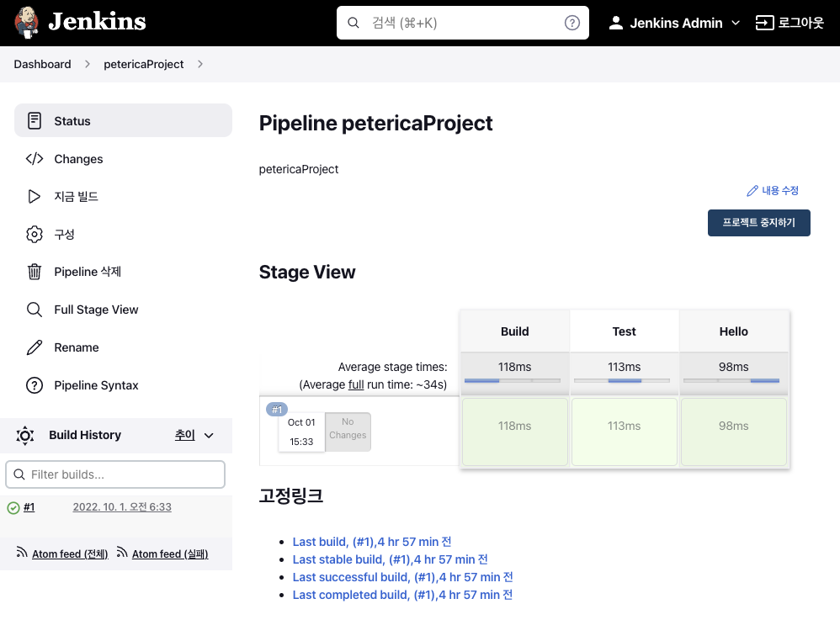The image size is (840, 641).
Task: Click the 로그아웃 logout link
Action: coord(789,23)
